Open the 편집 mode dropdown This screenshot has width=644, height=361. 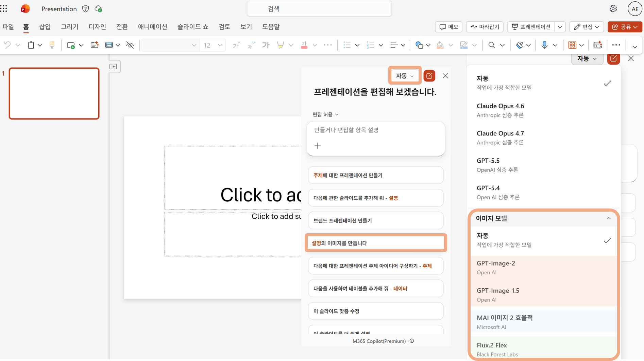(587, 27)
